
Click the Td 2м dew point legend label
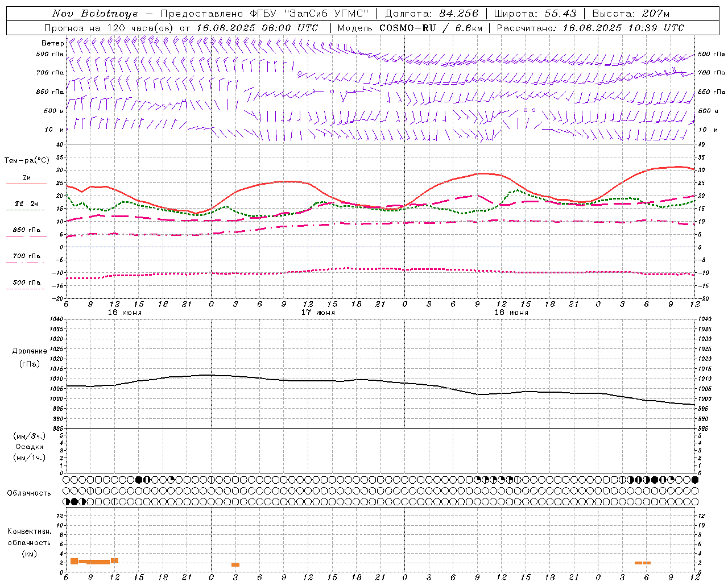(x=27, y=203)
